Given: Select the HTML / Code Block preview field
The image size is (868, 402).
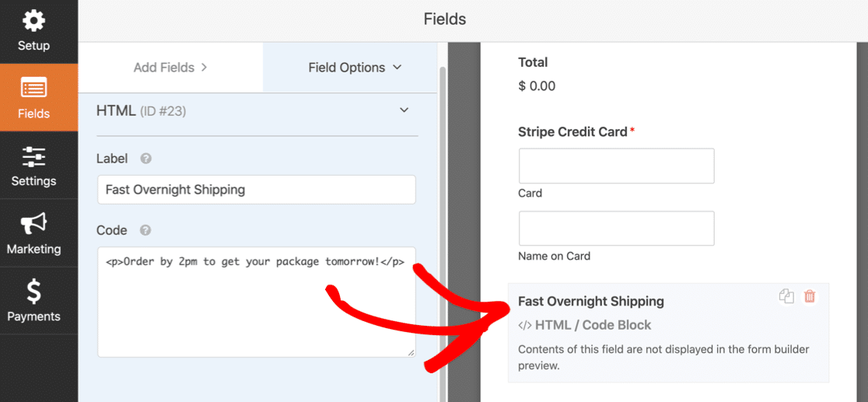Looking at the screenshot, I should 669,333.
